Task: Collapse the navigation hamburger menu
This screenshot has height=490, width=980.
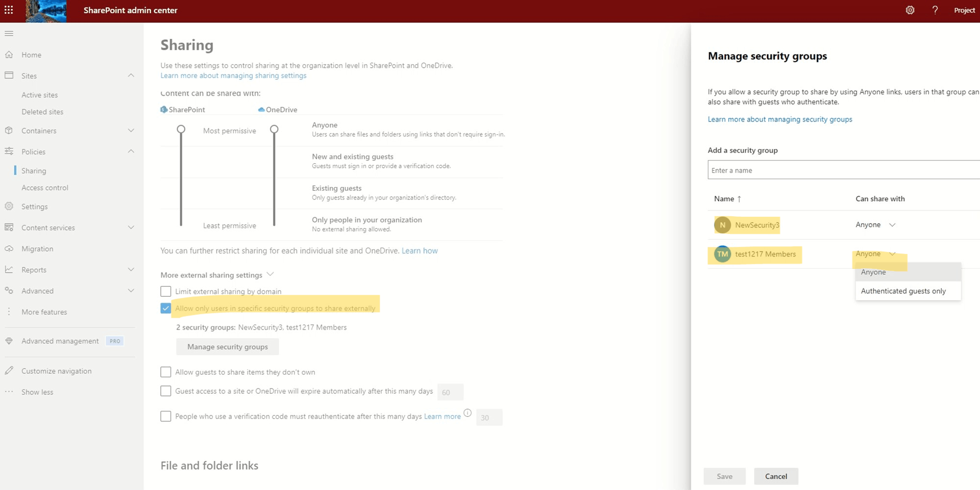Action: tap(9, 33)
